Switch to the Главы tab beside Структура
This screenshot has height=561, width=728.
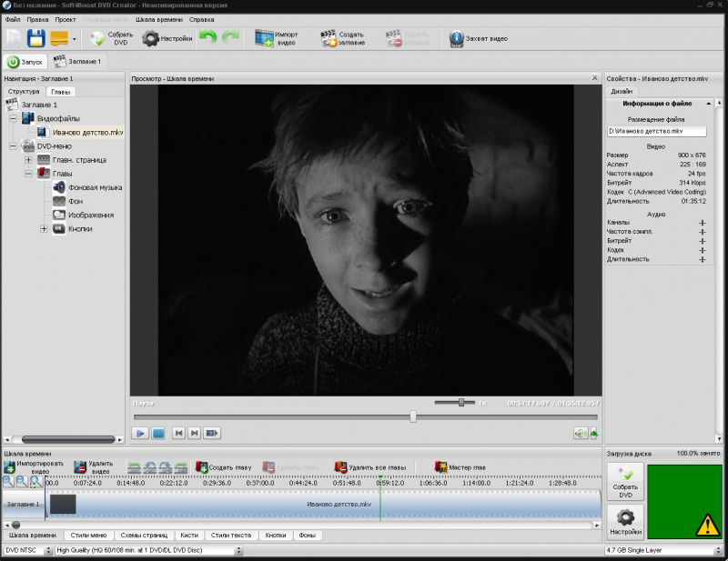click(61, 92)
